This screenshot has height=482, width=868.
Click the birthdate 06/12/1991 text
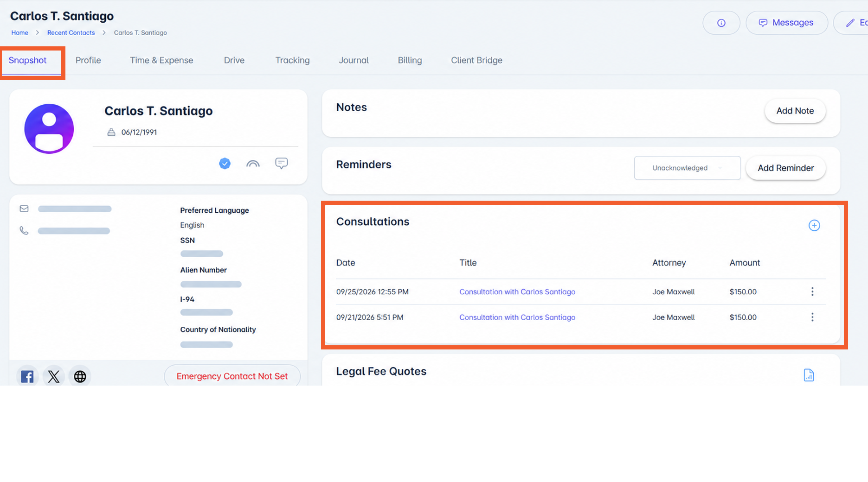pyautogui.click(x=139, y=132)
